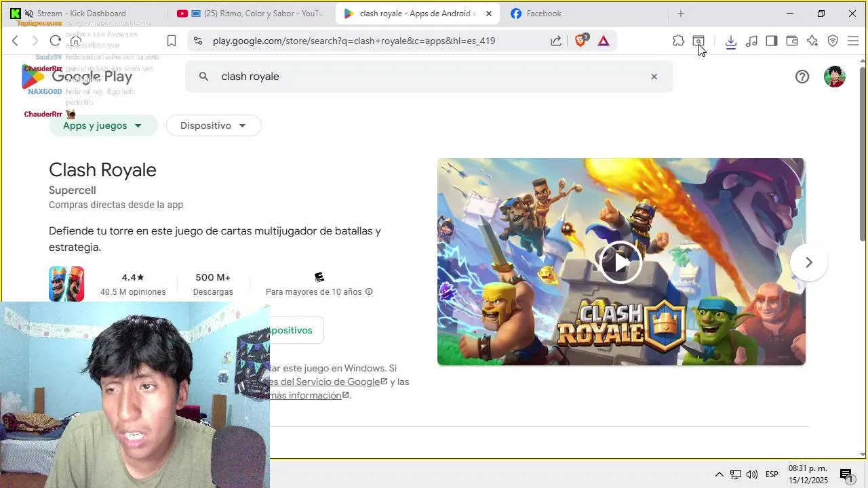Open the Clash Royale title
This screenshot has width=868, height=488.
click(102, 170)
